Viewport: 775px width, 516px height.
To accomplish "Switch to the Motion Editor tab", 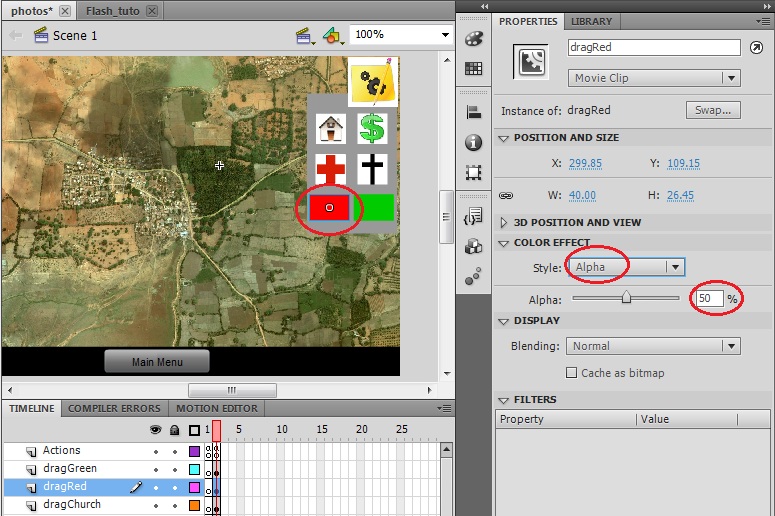I will [216, 409].
